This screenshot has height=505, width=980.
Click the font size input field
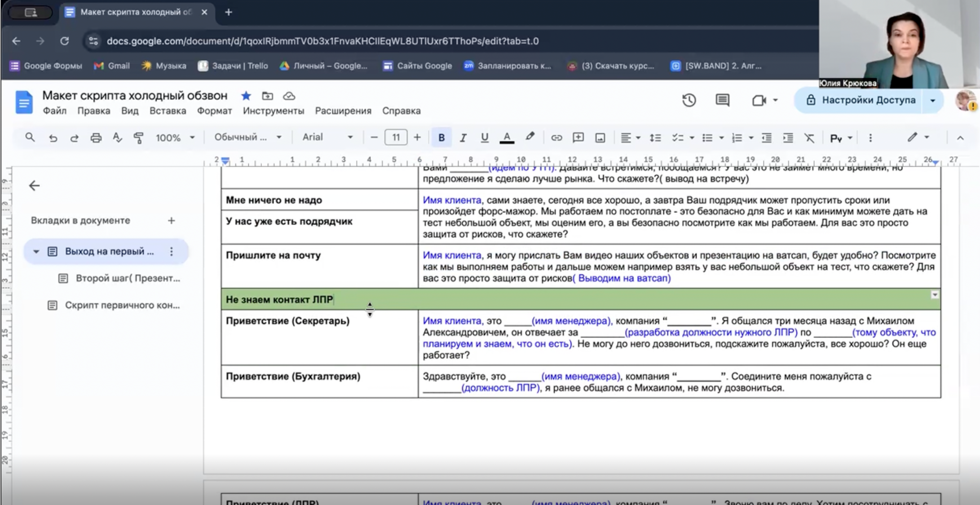[x=395, y=137]
